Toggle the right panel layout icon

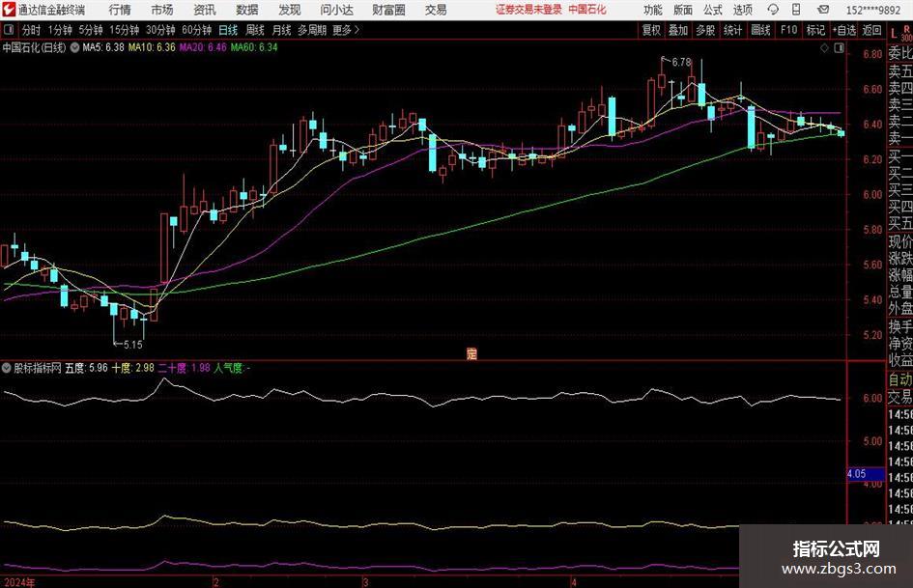[x=839, y=48]
